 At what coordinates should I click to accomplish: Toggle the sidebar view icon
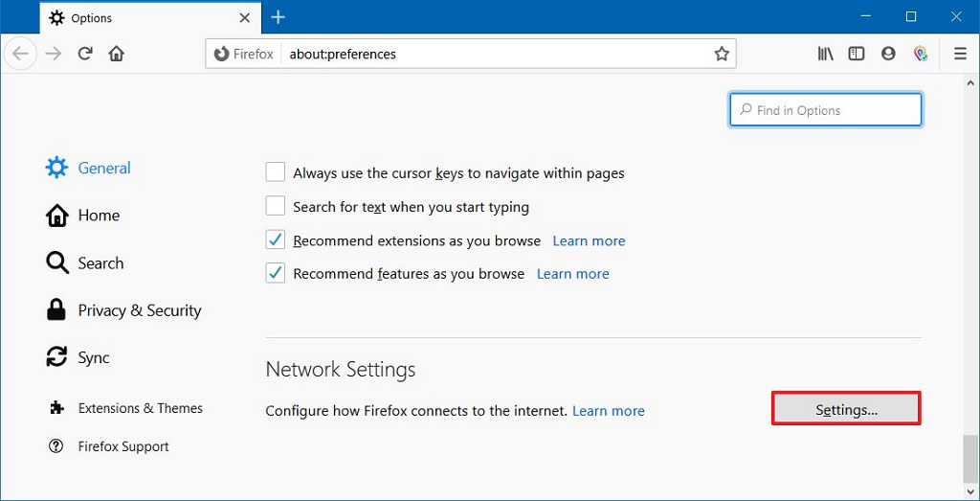(x=857, y=54)
